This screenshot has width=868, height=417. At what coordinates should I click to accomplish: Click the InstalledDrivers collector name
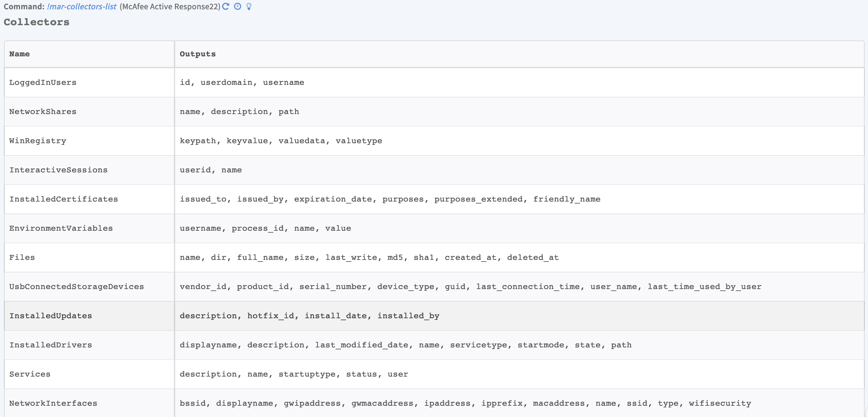[x=50, y=345]
